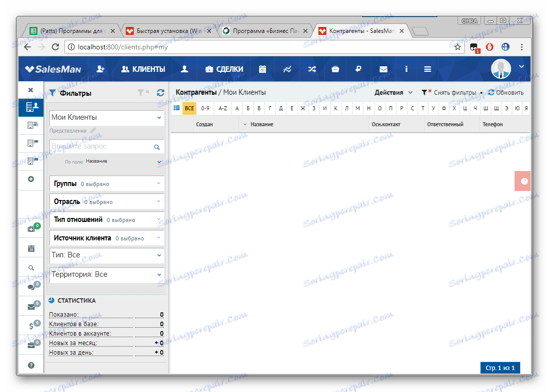Click the add client icon in top navigation
Screen dimensions: 549x392
(100, 69)
